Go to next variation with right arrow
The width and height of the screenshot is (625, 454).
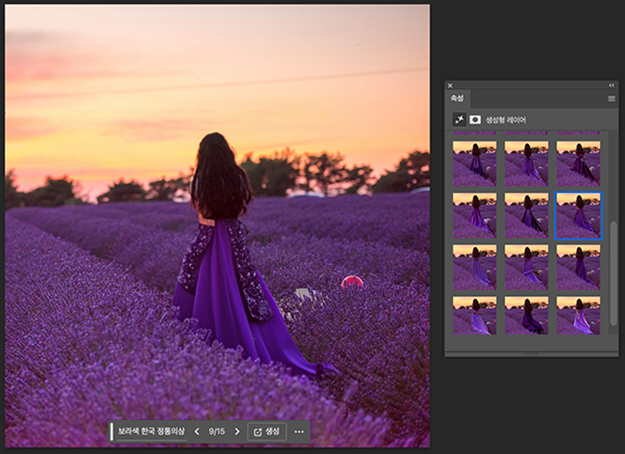click(237, 432)
